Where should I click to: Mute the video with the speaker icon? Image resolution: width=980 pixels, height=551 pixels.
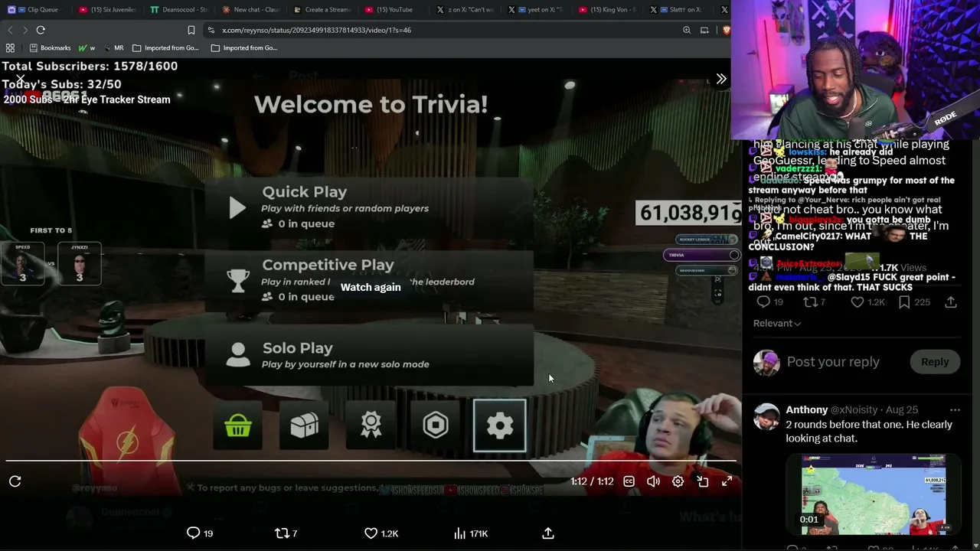click(653, 481)
